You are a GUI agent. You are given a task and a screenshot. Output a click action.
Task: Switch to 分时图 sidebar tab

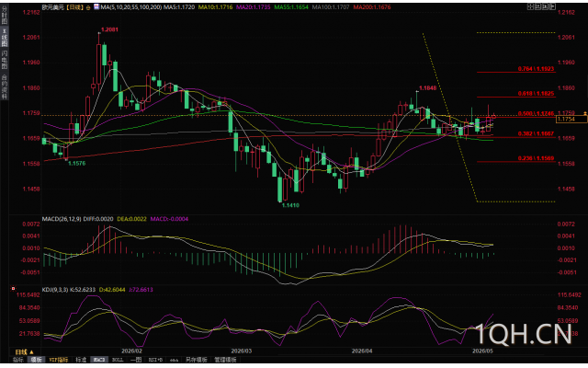tap(5, 16)
